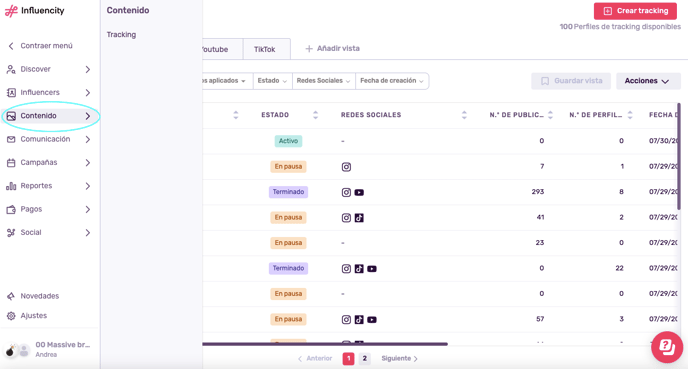Image resolution: width=688 pixels, height=369 pixels.
Task: Click the Influencity logo icon
Action: (x=11, y=11)
